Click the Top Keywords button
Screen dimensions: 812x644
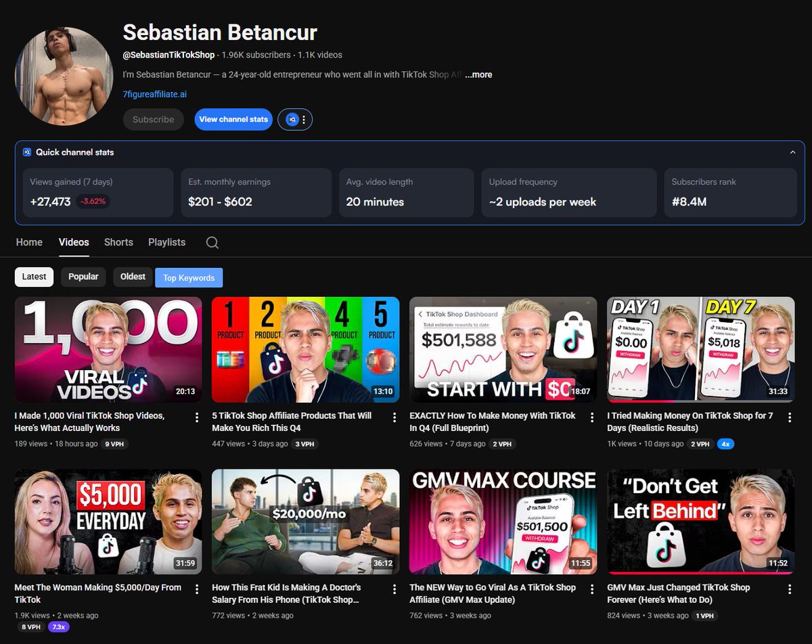click(x=189, y=278)
